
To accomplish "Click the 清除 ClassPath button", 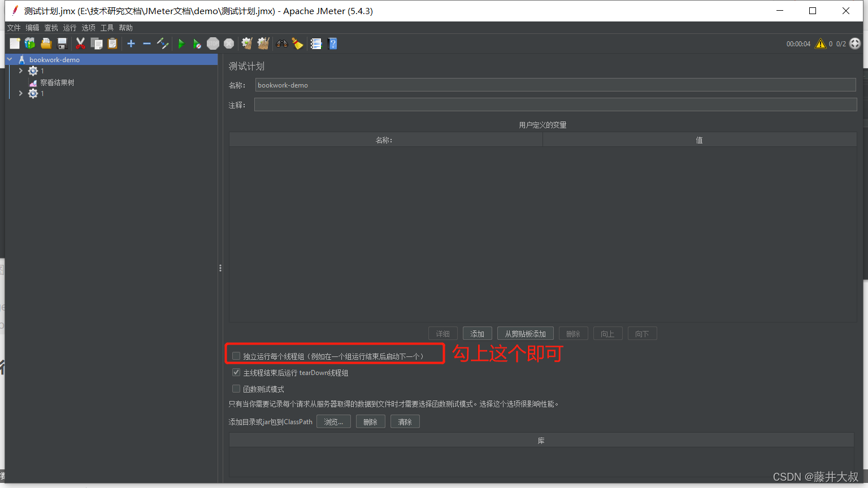I will [405, 422].
